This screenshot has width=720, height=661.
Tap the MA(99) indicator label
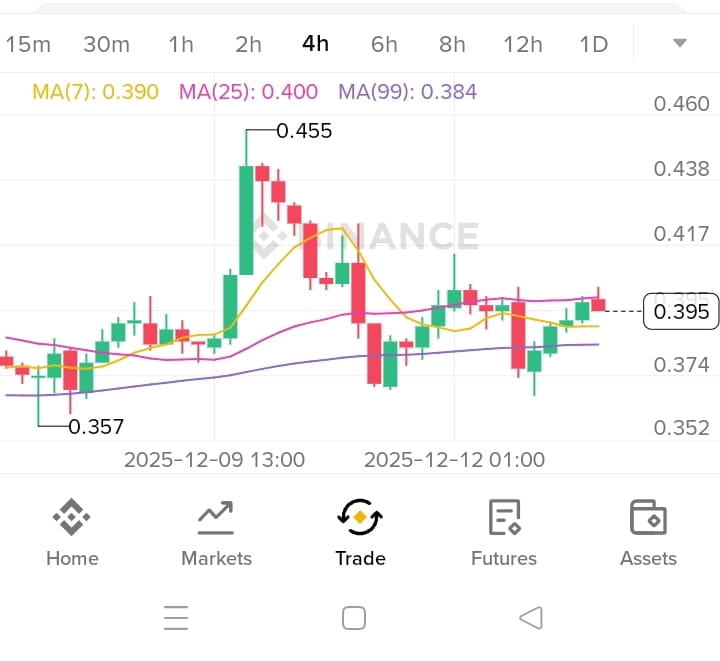pyautogui.click(x=407, y=92)
